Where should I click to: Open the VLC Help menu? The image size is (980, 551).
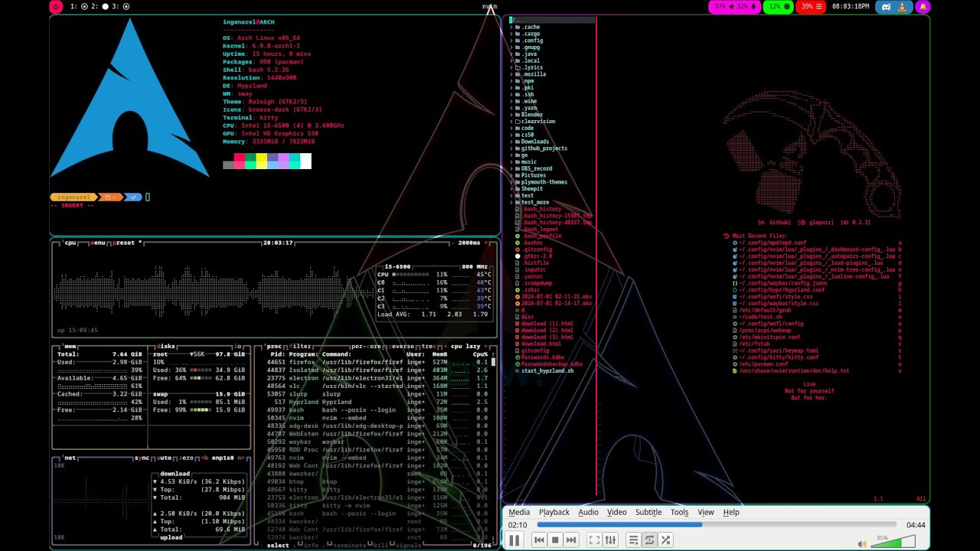click(x=731, y=512)
